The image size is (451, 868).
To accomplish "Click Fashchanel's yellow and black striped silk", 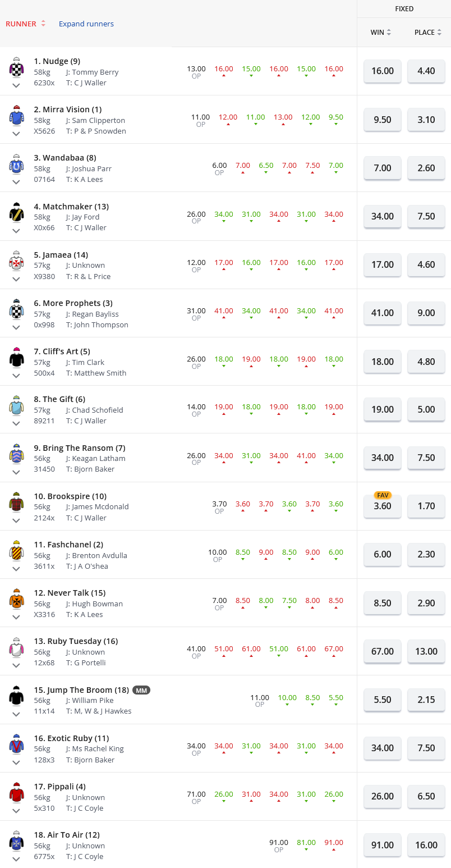I will coord(16,551).
